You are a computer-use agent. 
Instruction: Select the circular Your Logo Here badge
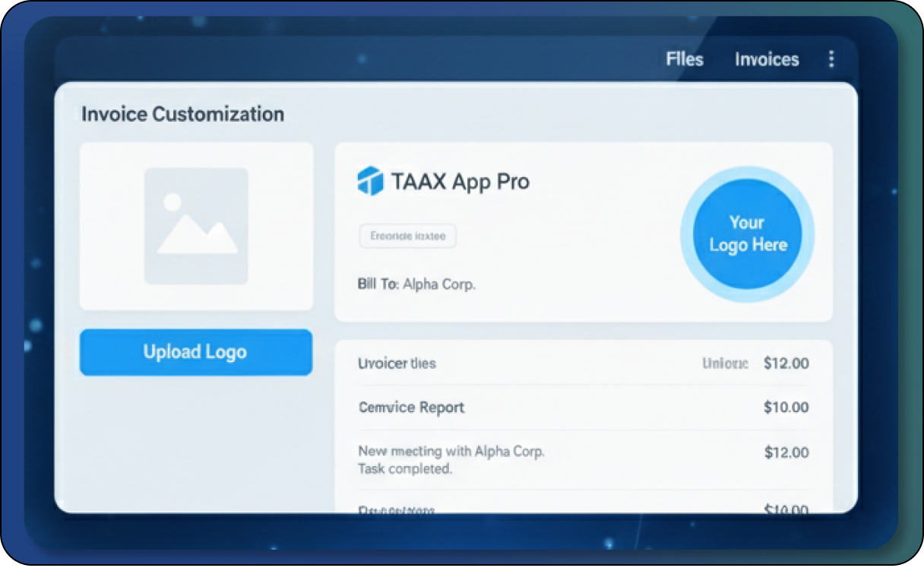pyautogui.click(x=747, y=233)
